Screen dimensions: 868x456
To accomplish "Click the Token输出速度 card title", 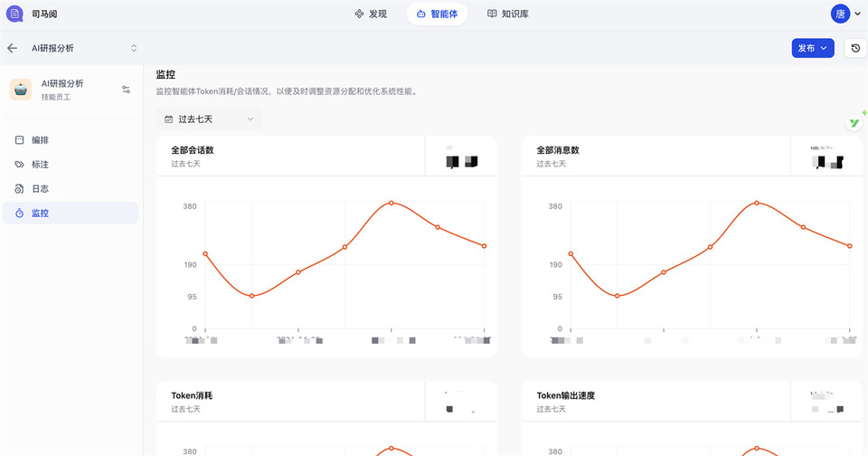I will tap(565, 395).
